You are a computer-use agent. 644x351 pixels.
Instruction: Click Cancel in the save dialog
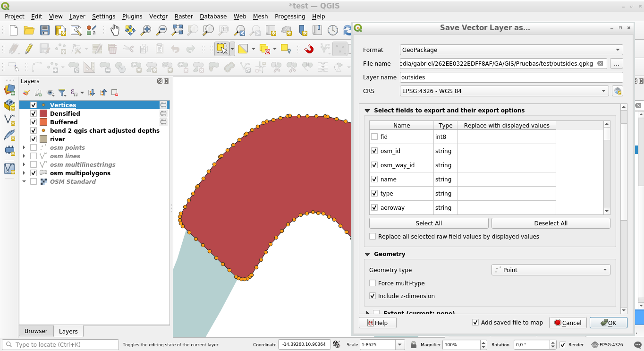[568, 323]
